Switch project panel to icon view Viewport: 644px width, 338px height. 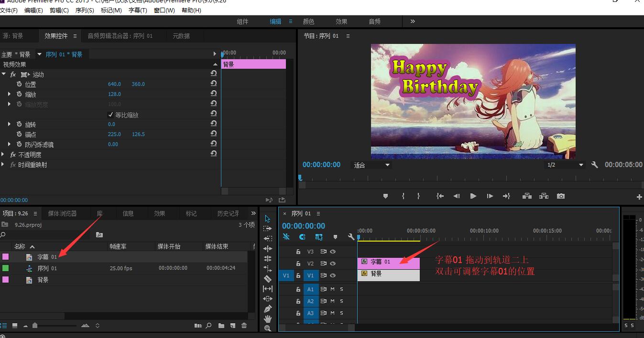(x=15, y=326)
